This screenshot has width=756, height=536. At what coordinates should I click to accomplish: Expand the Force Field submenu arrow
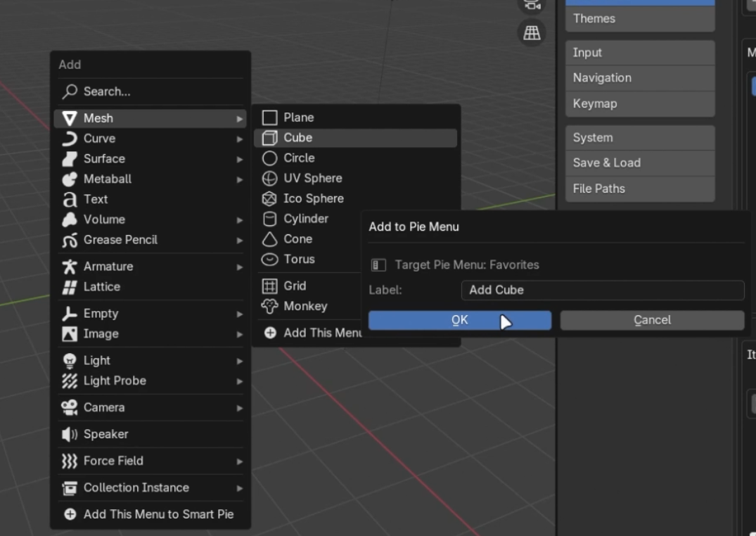pos(240,461)
